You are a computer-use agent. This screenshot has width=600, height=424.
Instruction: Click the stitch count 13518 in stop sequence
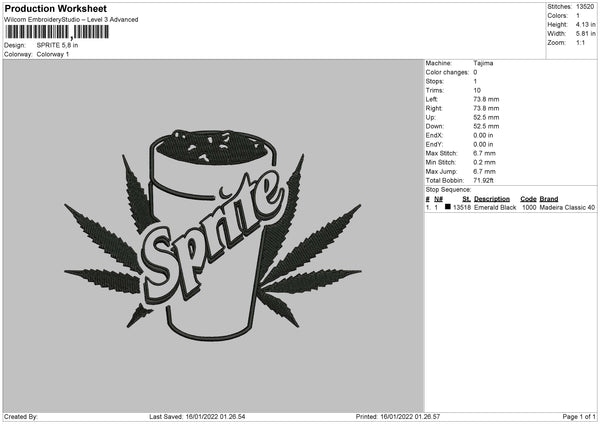[x=462, y=207]
